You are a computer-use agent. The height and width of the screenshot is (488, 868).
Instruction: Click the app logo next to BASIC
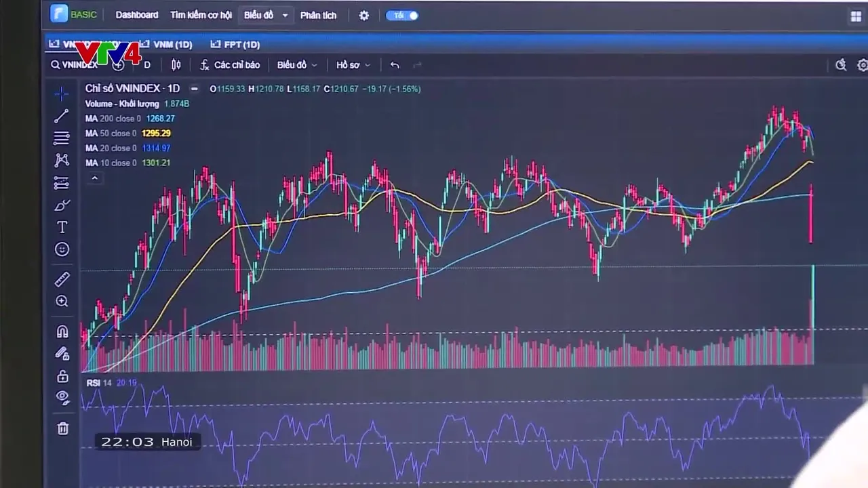(x=60, y=14)
